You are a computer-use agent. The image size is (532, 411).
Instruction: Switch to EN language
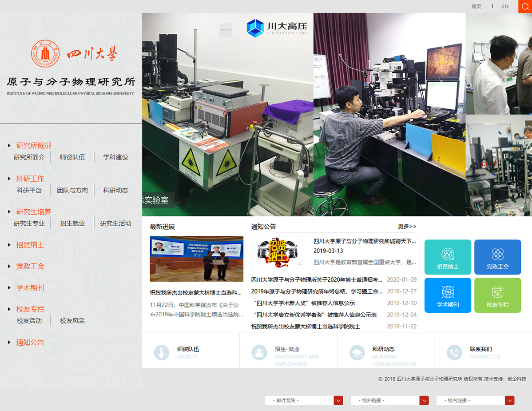click(505, 7)
